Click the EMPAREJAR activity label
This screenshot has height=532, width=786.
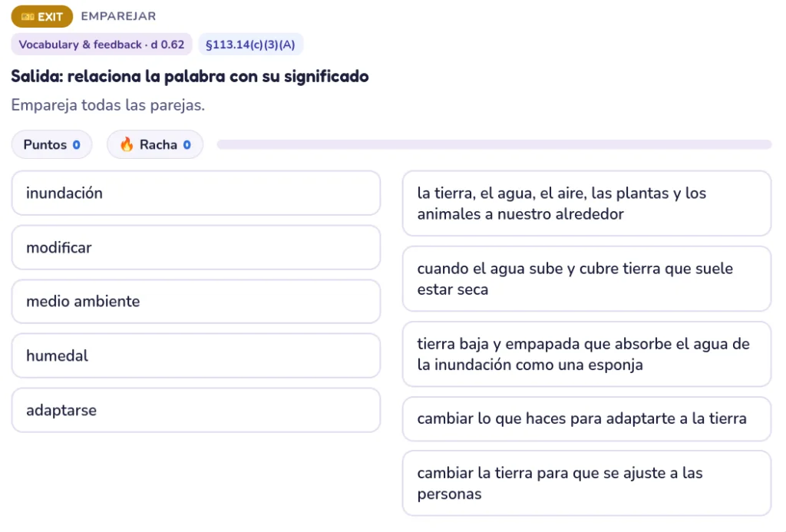tap(118, 16)
